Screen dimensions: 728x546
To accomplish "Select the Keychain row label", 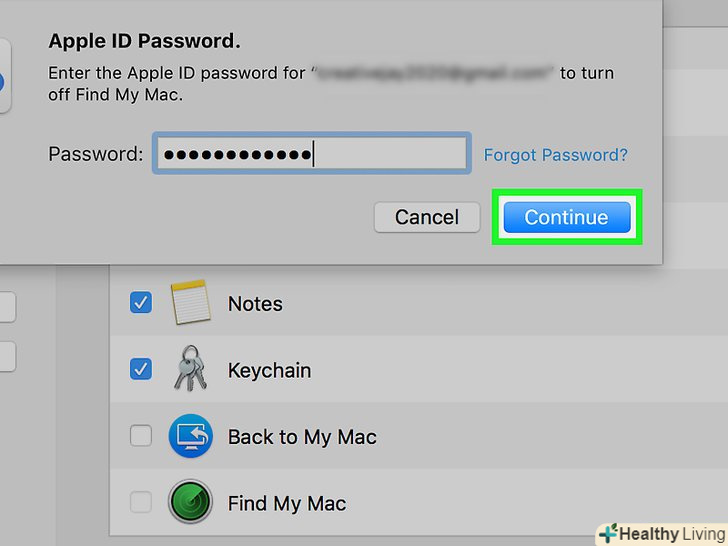I will (269, 370).
